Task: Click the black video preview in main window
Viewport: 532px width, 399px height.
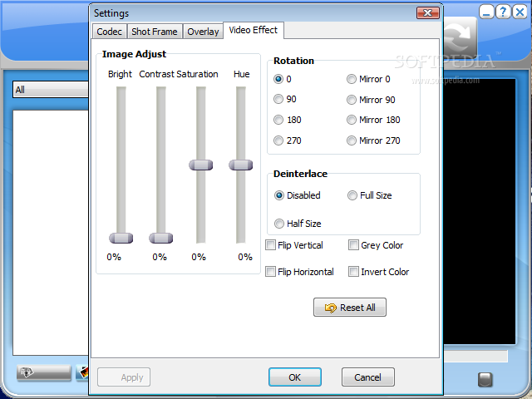Action: [480, 211]
